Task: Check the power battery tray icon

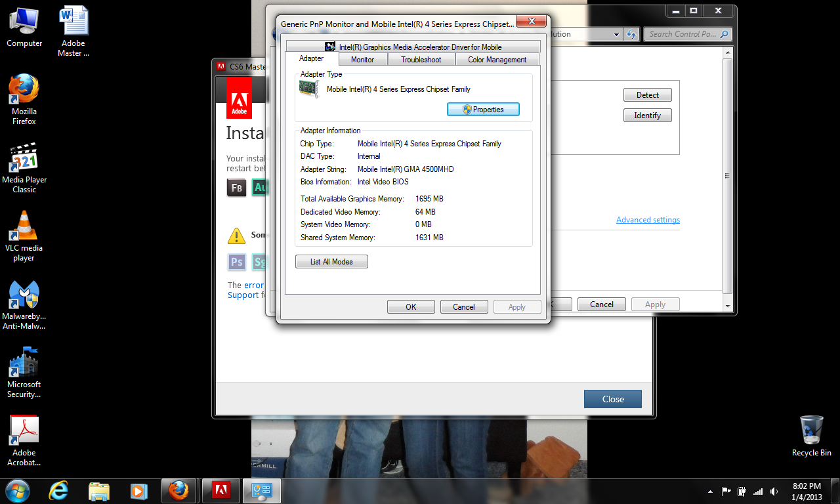Action: (742, 491)
